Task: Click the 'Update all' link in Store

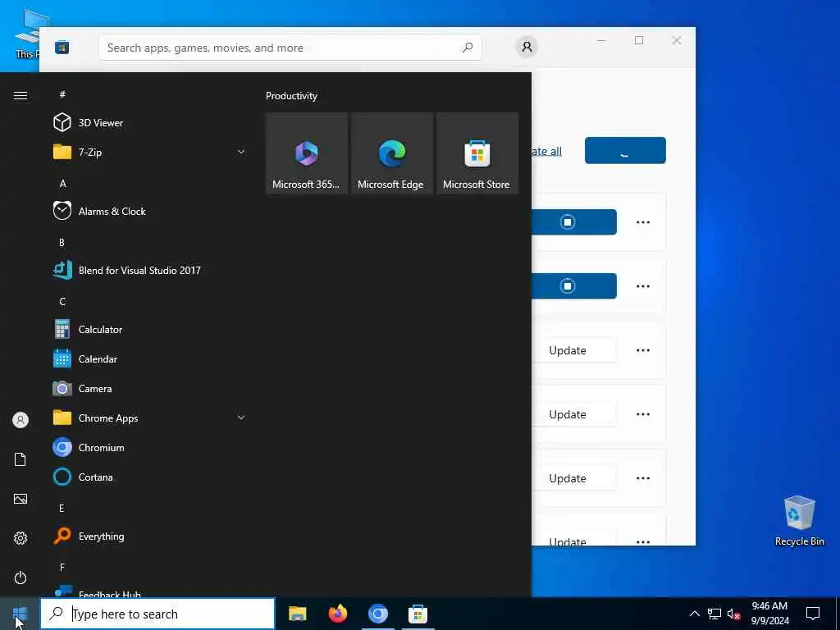Action: pyautogui.click(x=546, y=152)
